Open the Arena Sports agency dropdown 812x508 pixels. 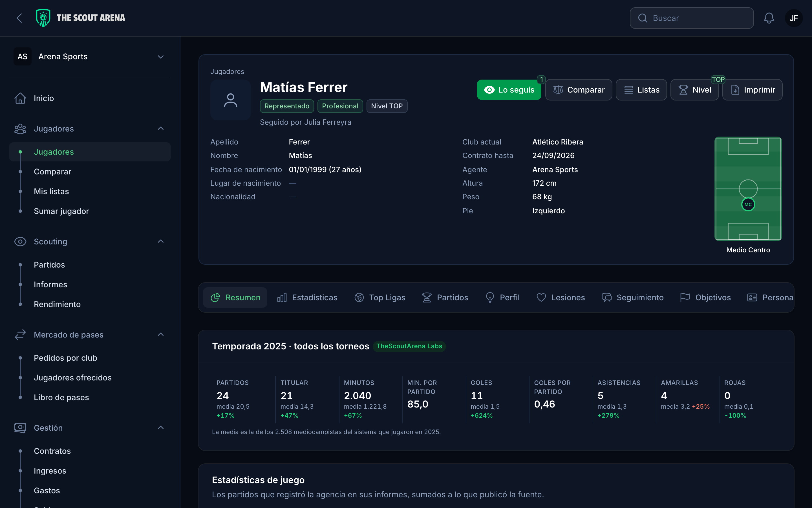tap(90, 56)
